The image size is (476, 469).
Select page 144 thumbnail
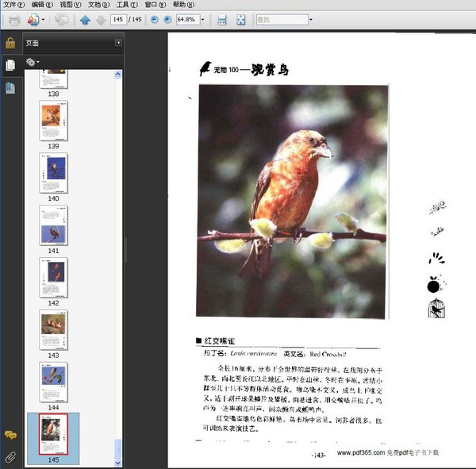tap(53, 382)
